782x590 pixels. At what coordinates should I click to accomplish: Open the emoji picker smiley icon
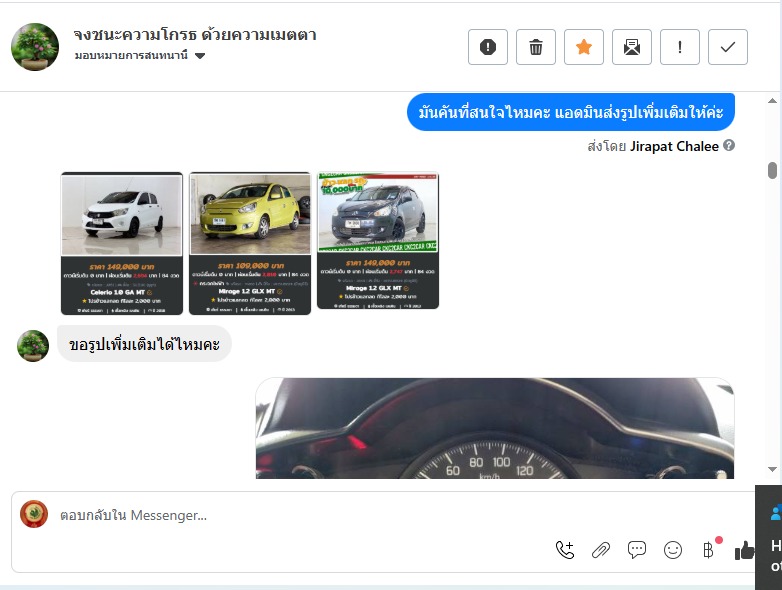[673, 550]
